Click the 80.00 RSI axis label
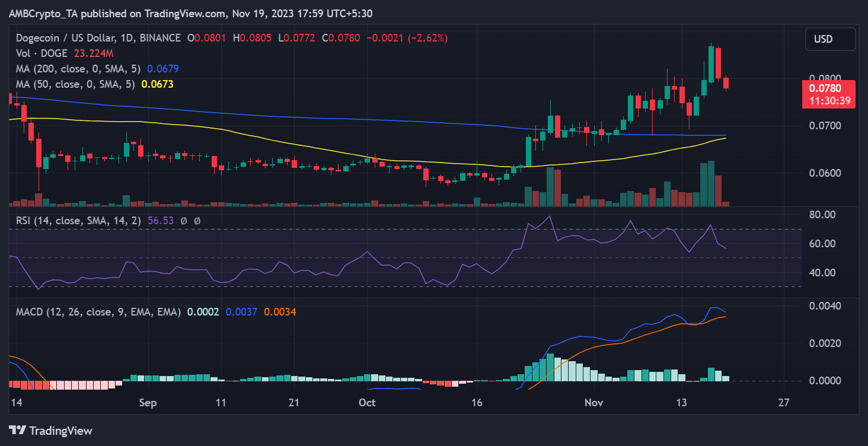Viewport: 868px width, 446px height. pyautogui.click(x=824, y=214)
